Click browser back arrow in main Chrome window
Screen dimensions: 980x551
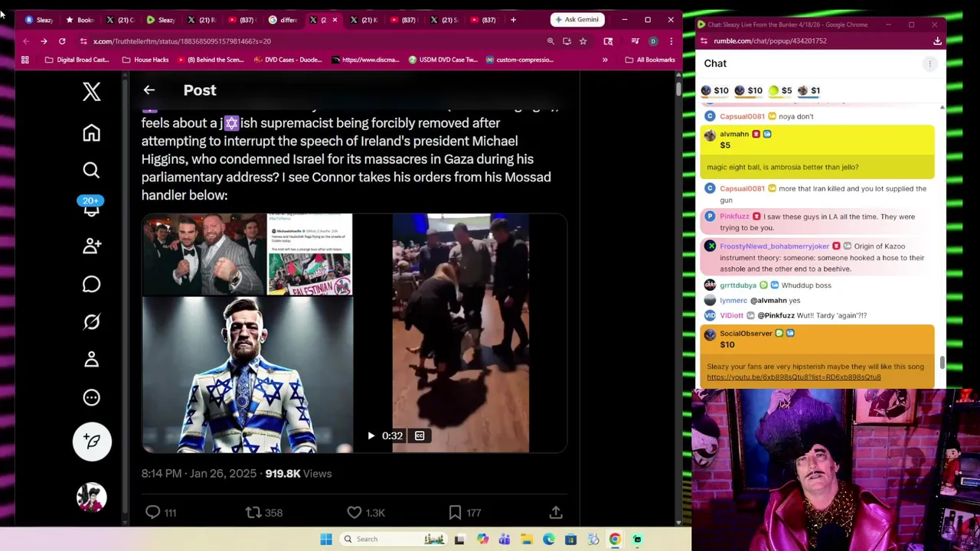point(26,41)
